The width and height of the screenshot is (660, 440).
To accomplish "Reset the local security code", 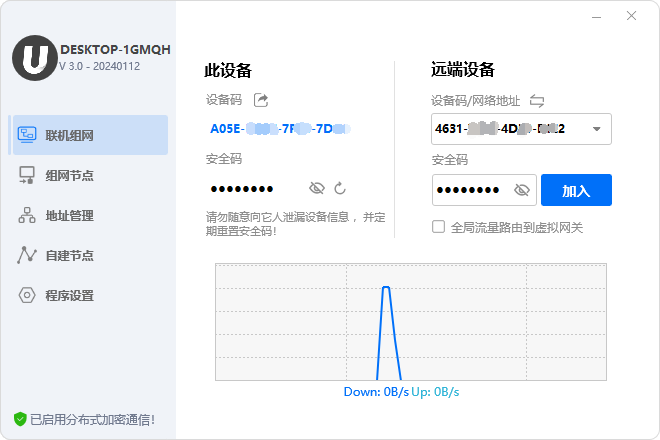I will point(340,188).
